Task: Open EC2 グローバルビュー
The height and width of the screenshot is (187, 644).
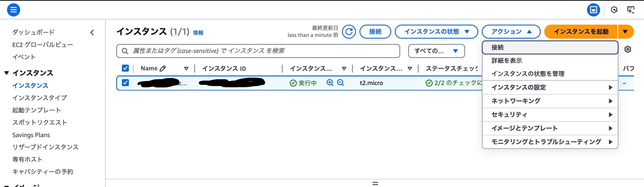Action: tap(43, 45)
